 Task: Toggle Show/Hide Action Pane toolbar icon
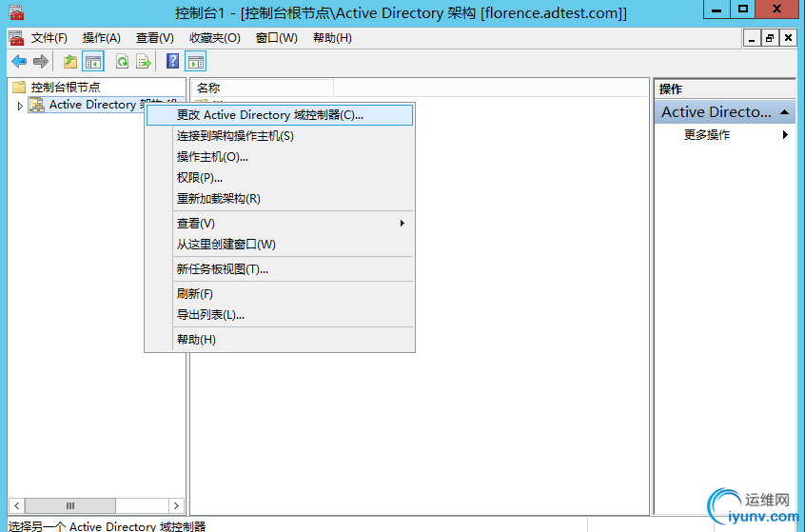pos(196,62)
